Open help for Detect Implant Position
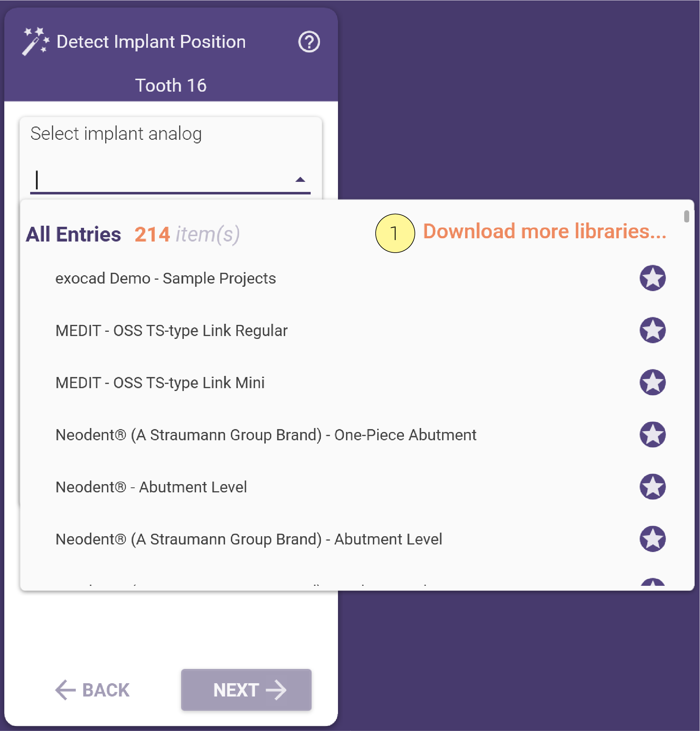700x731 pixels. tap(309, 42)
